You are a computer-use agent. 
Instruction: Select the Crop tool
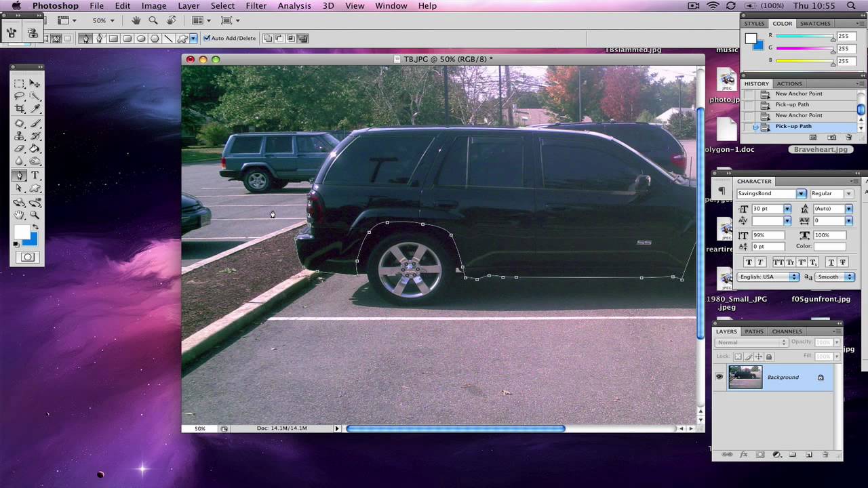[x=20, y=109]
